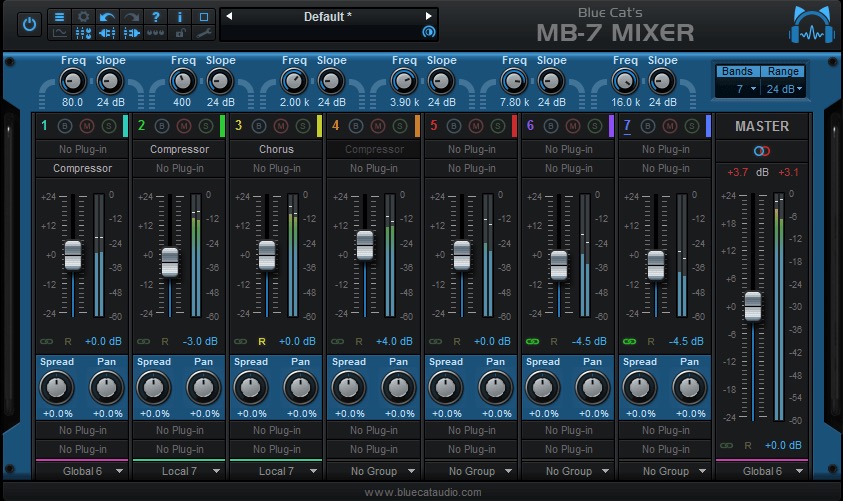This screenshot has height=501, width=843.
Task: Toggle the Master link chain icon
Action: 726,446
